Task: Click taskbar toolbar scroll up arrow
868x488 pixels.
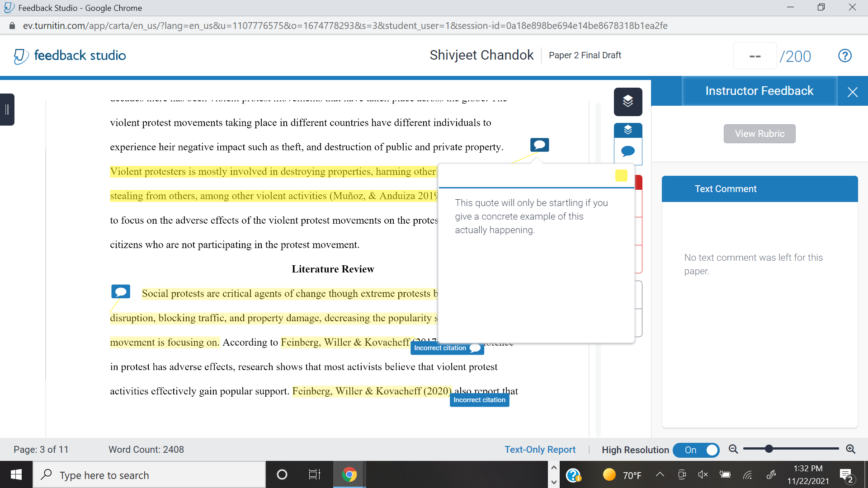Action: 554,468
